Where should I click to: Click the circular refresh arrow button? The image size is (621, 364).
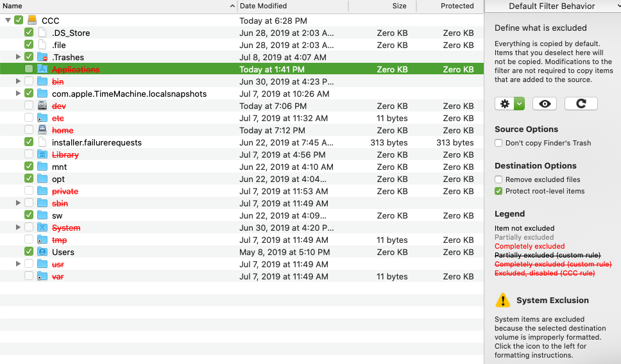coord(581,104)
